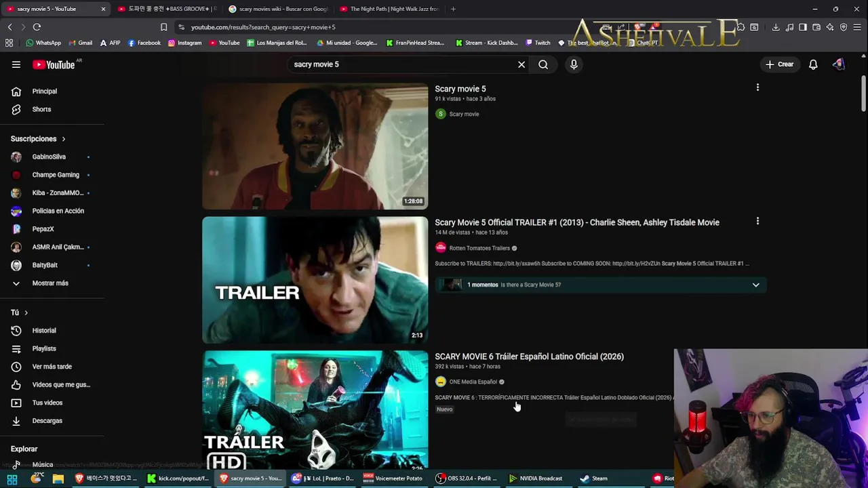Image resolution: width=868 pixels, height=488 pixels.
Task: Expand the 1 momentos dropdown
Action: [x=755, y=285]
